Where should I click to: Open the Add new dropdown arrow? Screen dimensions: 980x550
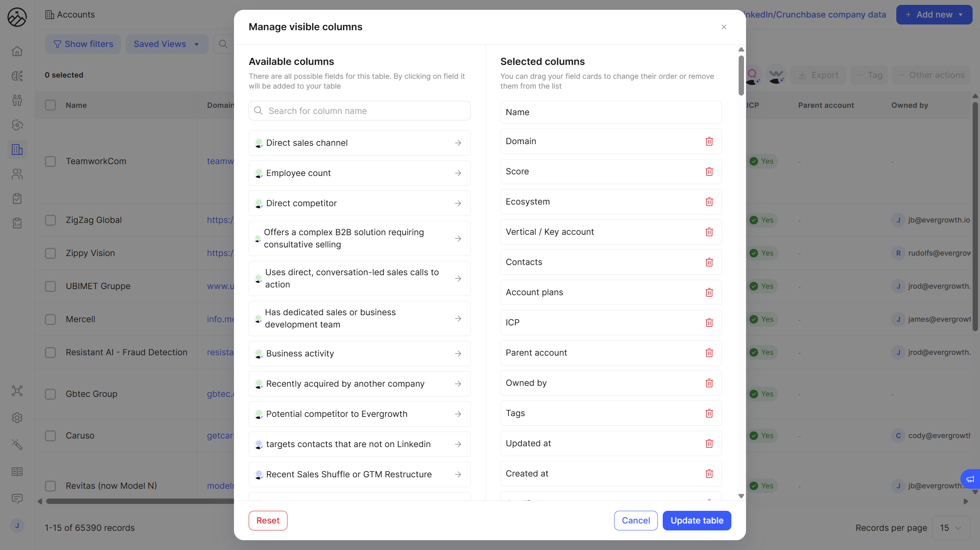961,15
